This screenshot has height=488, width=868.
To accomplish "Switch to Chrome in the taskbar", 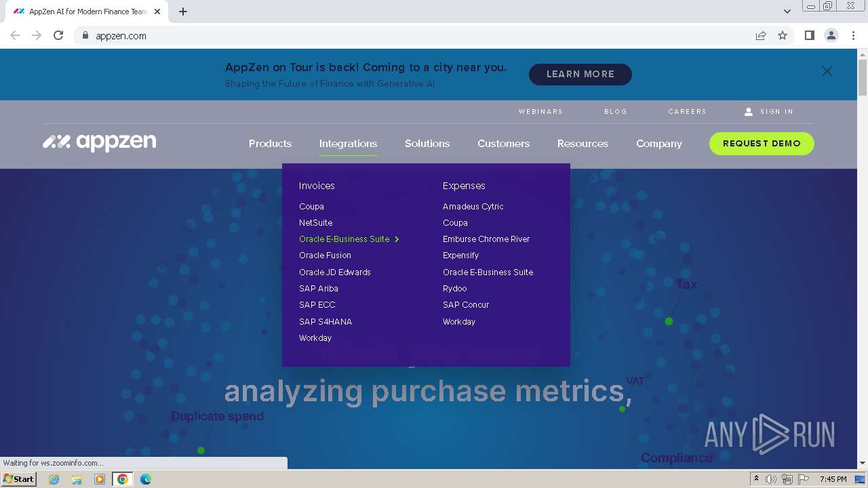I will click(x=123, y=479).
